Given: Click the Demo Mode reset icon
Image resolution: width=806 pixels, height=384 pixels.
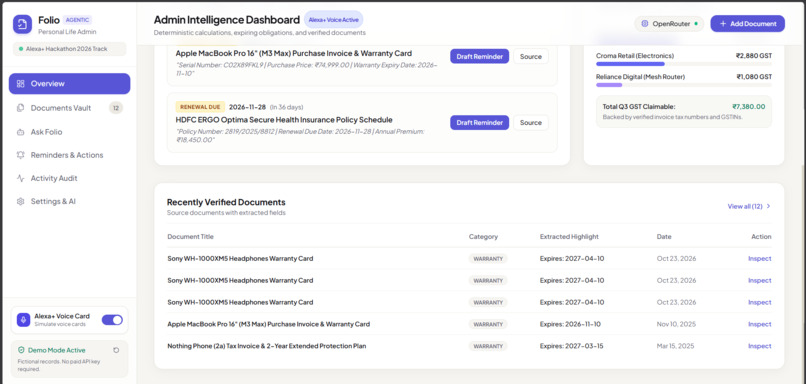Looking at the screenshot, I should tap(116, 350).
